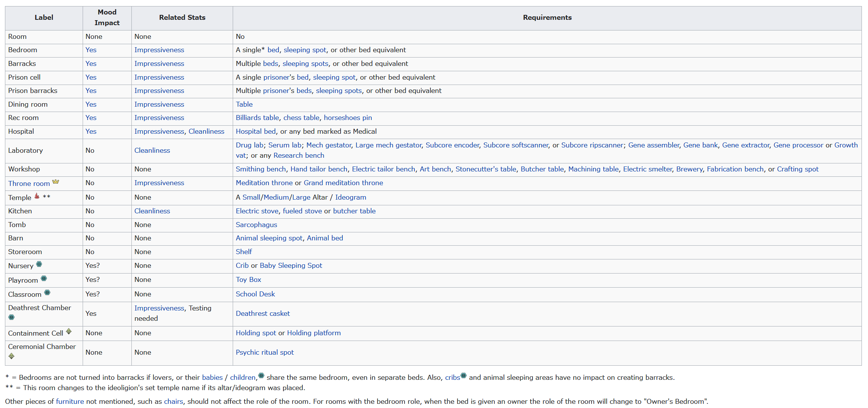Open the Gene assembler link

[x=654, y=145]
